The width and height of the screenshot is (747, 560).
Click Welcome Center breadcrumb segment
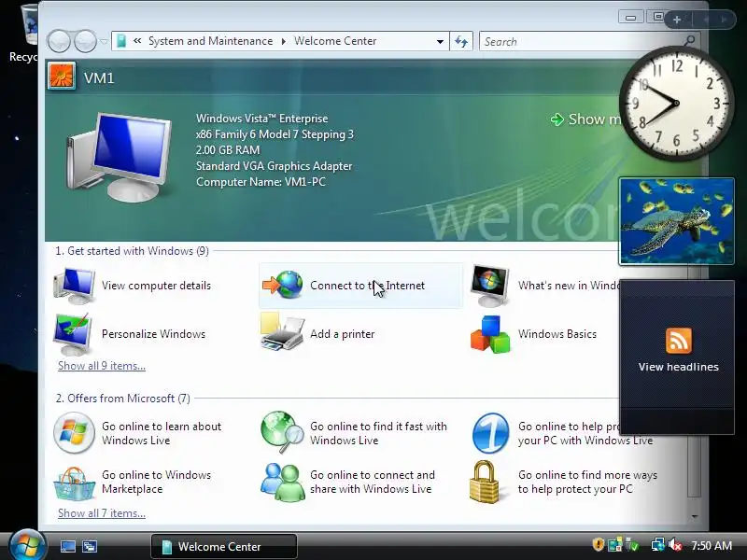[x=335, y=41]
